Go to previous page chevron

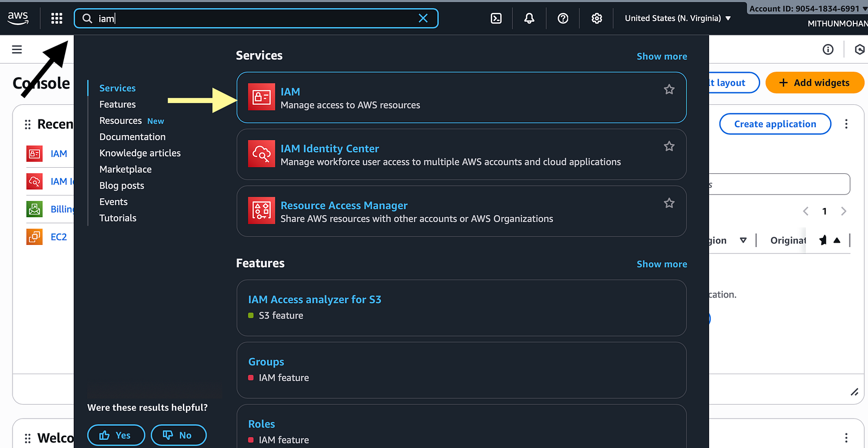tap(806, 211)
